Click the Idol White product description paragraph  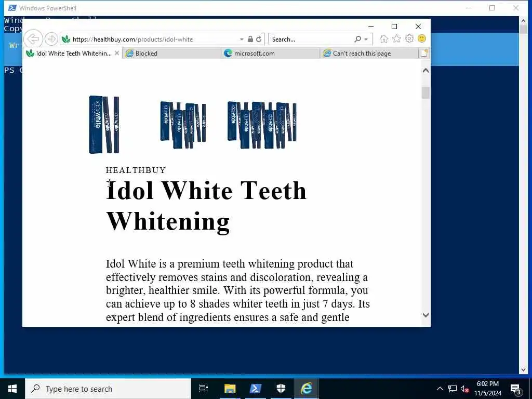tap(237, 290)
